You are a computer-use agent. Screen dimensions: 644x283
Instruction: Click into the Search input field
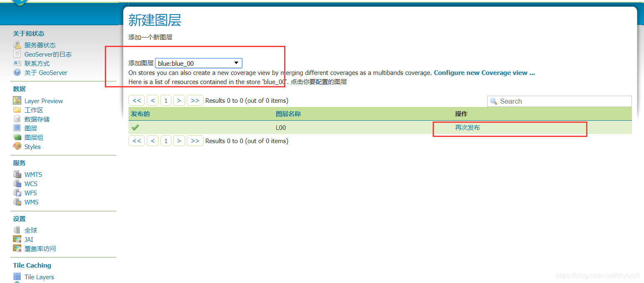(x=560, y=101)
